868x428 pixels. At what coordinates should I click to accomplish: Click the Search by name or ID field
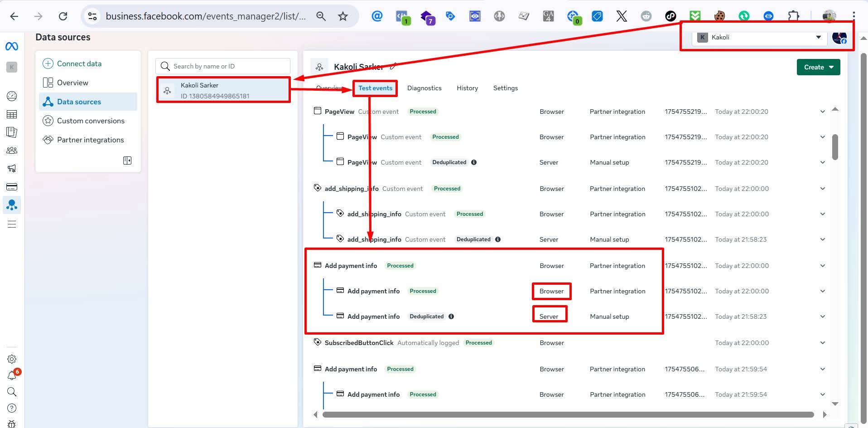pyautogui.click(x=222, y=66)
